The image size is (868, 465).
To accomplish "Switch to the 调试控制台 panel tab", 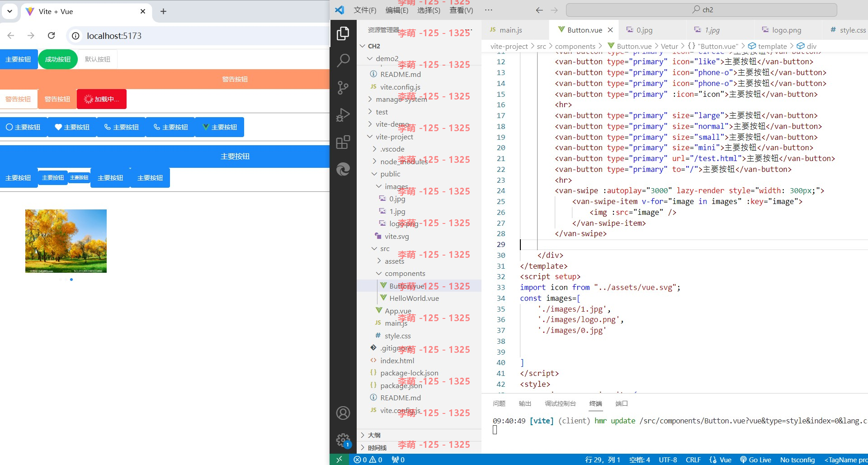I will click(x=561, y=403).
